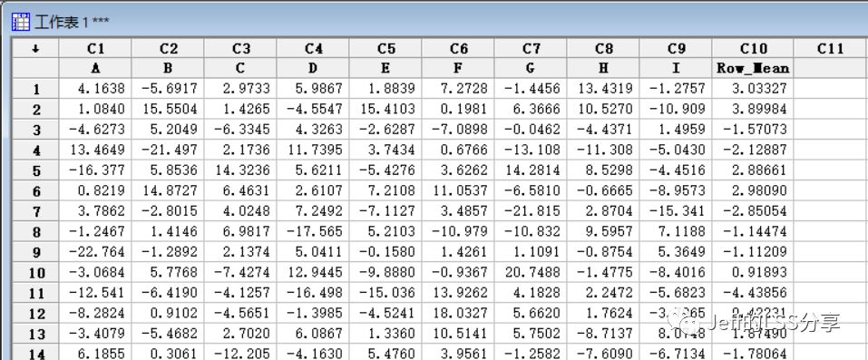Click cell with value 14.3236
The height and width of the screenshot is (360, 868).
pos(240,170)
